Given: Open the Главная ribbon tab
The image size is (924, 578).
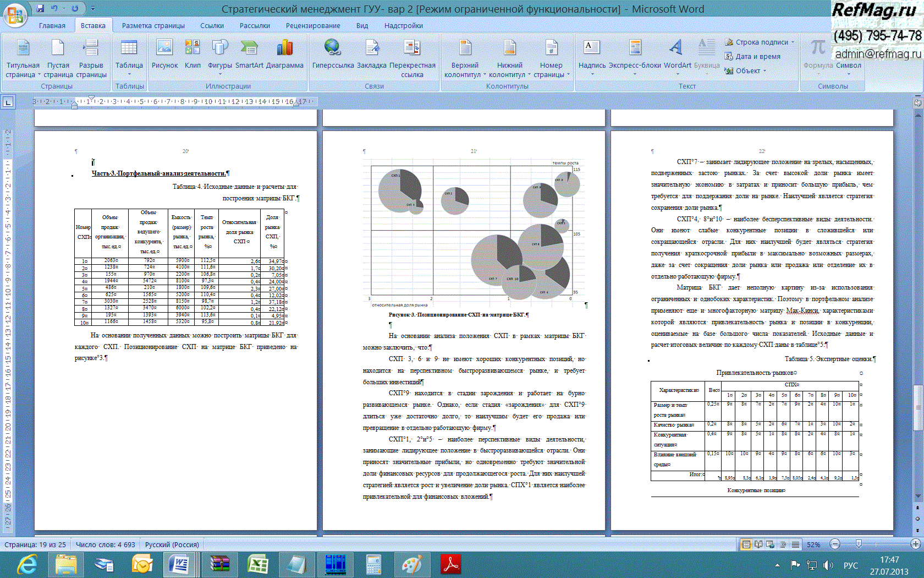Looking at the screenshot, I should [52, 25].
